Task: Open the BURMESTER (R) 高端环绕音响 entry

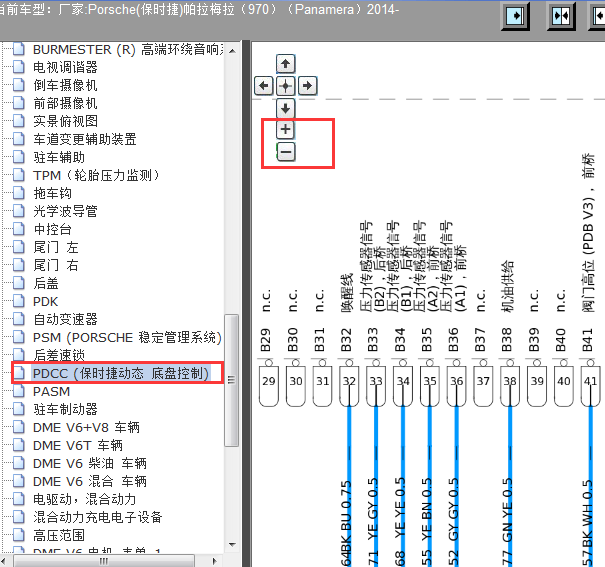Action: pyautogui.click(x=128, y=50)
